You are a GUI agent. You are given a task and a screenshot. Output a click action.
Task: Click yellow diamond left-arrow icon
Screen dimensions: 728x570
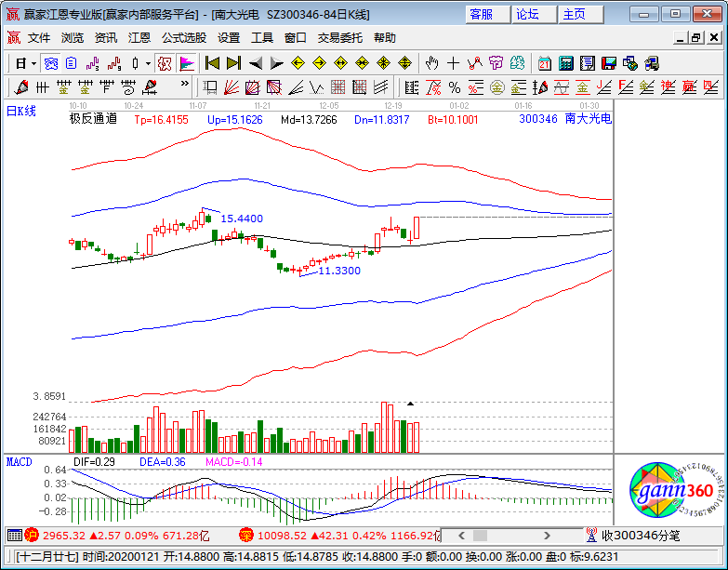[298, 62]
